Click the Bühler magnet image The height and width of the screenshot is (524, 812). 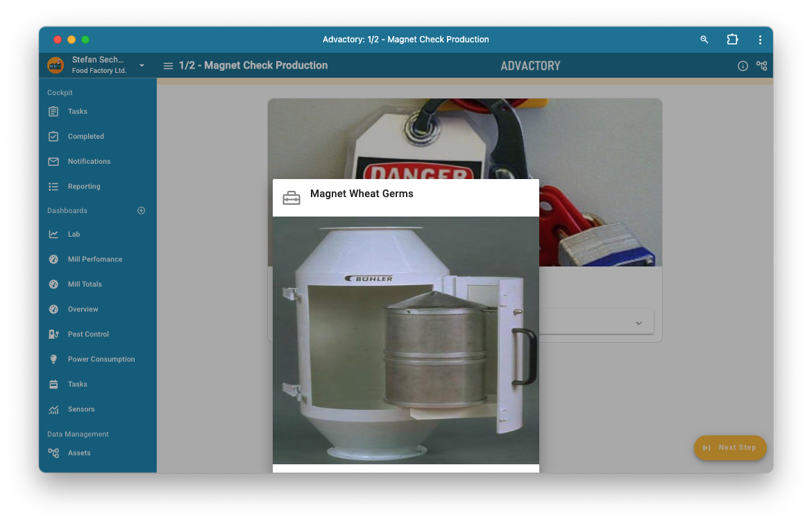(x=405, y=340)
